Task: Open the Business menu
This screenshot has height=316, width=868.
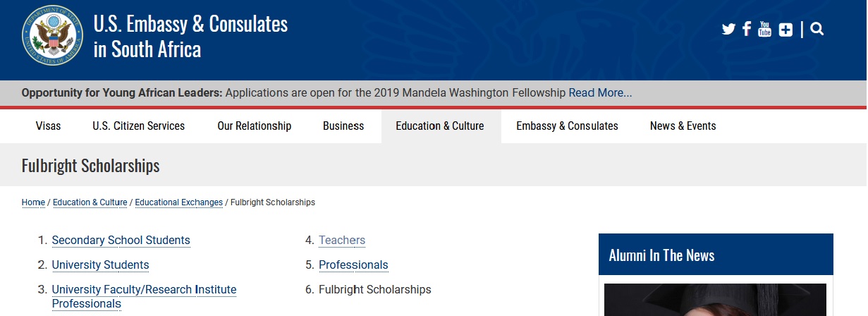Action: [x=343, y=126]
